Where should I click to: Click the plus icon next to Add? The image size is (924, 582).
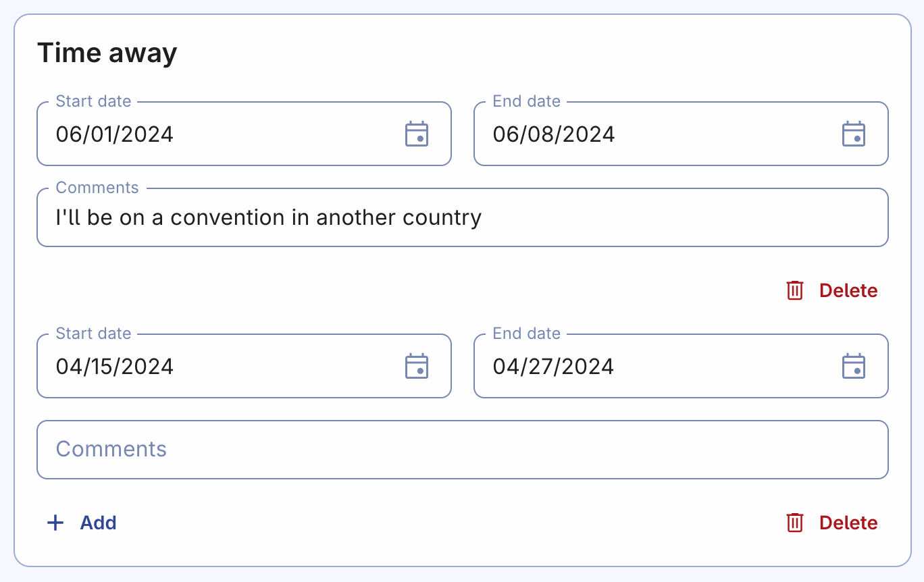tap(55, 523)
